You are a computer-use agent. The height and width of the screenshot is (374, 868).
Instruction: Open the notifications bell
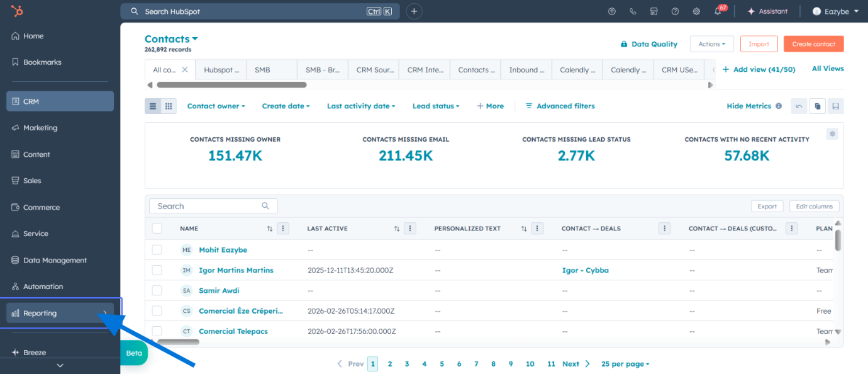(x=718, y=11)
